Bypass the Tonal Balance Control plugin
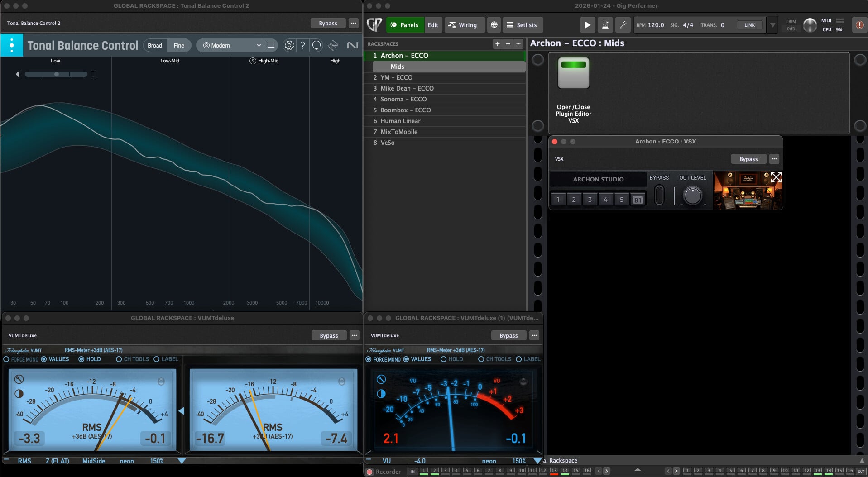Image resolution: width=868 pixels, height=477 pixels. 328,23
